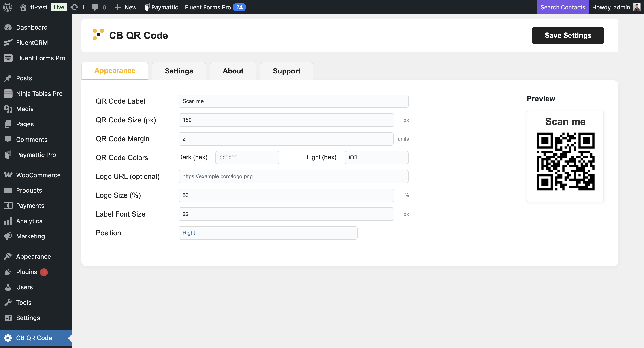The image size is (644, 348).
Task: Click the updates refresh icon
Action: click(74, 7)
